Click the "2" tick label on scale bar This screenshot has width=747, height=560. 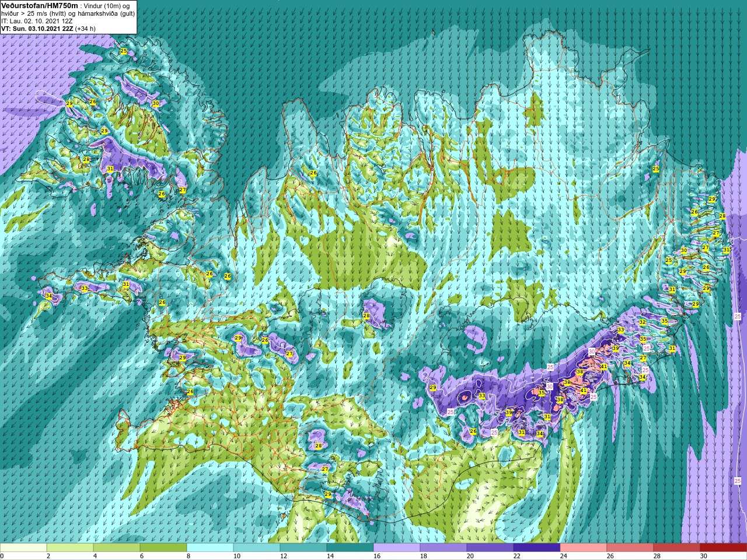click(48, 556)
